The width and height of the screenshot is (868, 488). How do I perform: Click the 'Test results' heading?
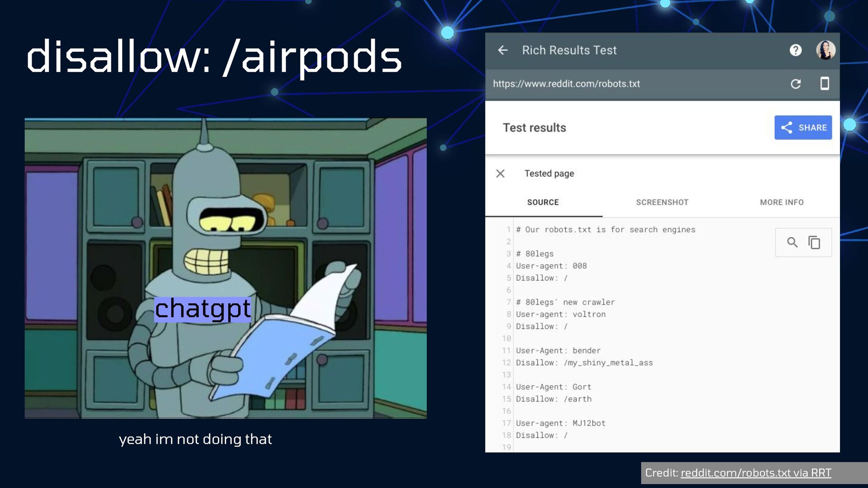click(x=534, y=128)
